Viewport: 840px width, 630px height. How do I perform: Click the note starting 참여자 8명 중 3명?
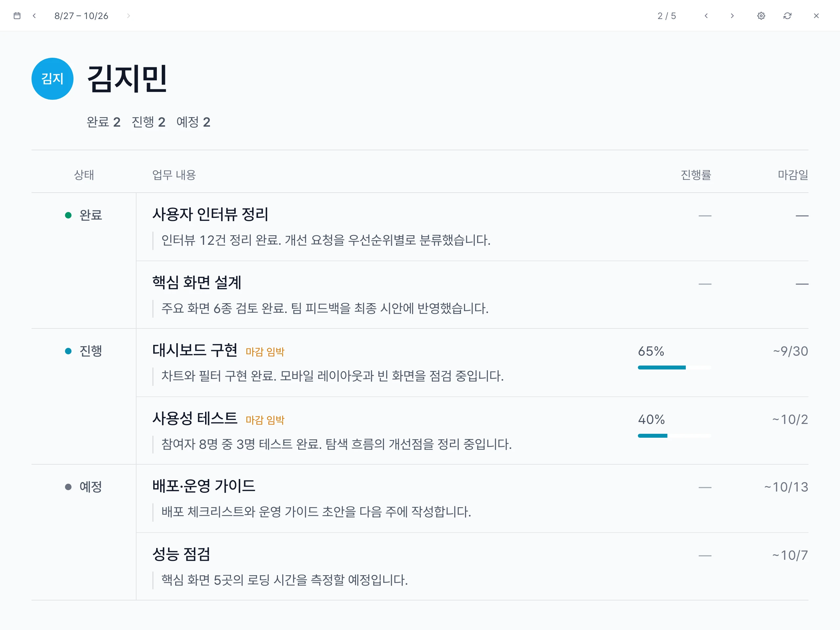[336, 444]
